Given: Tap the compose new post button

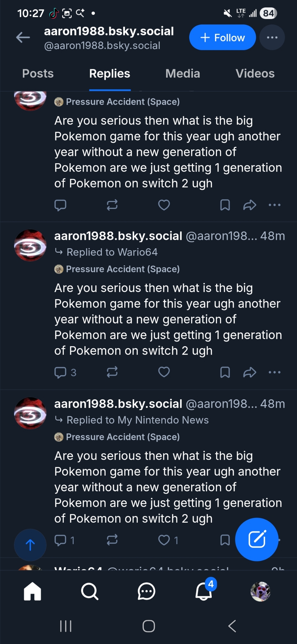Looking at the screenshot, I should tap(257, 539).
